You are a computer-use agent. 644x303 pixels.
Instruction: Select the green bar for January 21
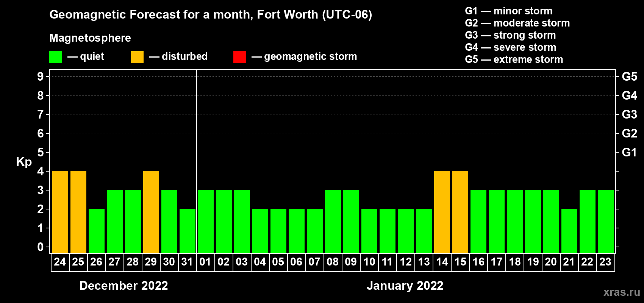click(569, 231)
